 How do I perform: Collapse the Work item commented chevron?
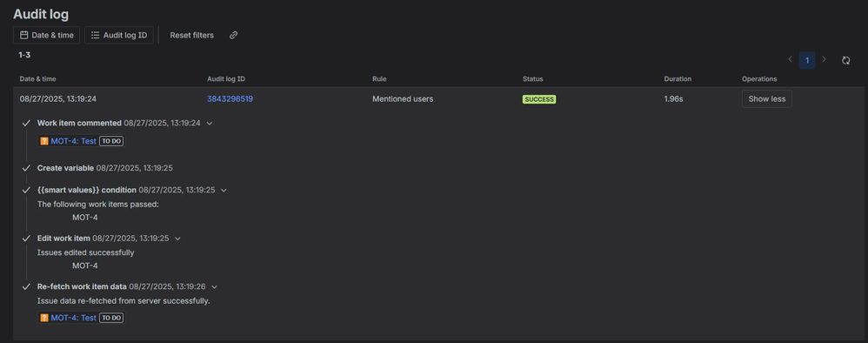(x=210, y=123)
